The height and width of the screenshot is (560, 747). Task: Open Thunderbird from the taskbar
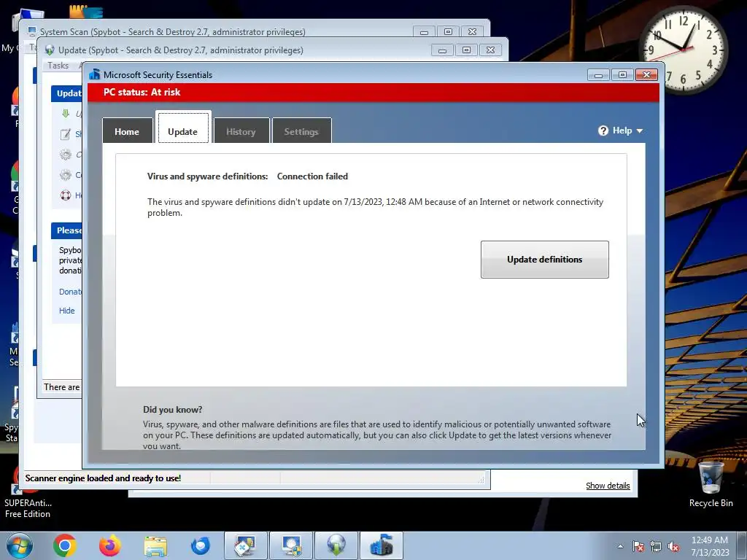click(201, 545)
